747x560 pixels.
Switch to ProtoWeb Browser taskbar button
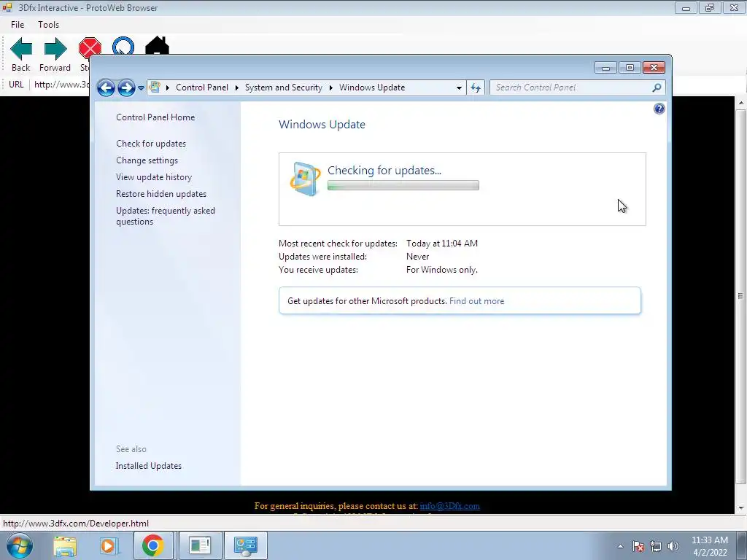(x=200, y=545)
